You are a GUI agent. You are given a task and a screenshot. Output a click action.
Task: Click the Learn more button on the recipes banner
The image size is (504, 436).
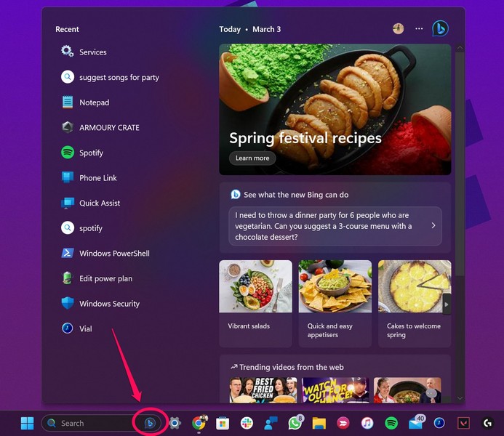pyautogui.click(x=252, y=158)
